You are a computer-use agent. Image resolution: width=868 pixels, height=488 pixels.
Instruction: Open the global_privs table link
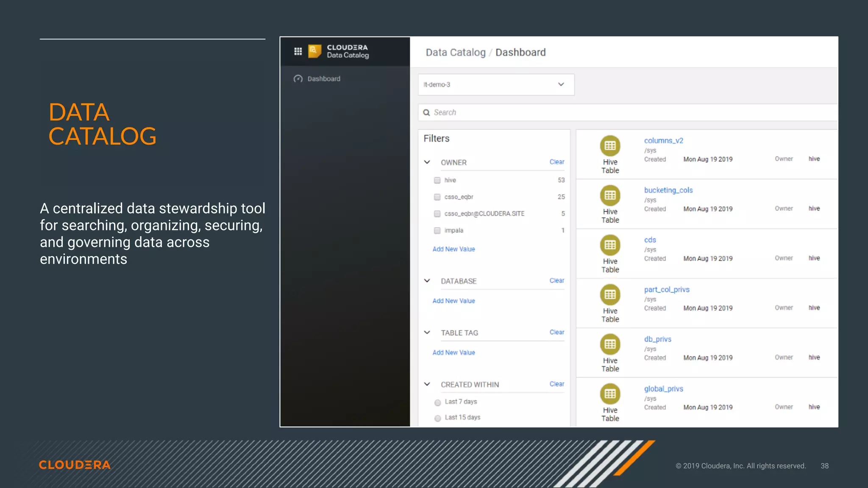[x=664, y=388]
